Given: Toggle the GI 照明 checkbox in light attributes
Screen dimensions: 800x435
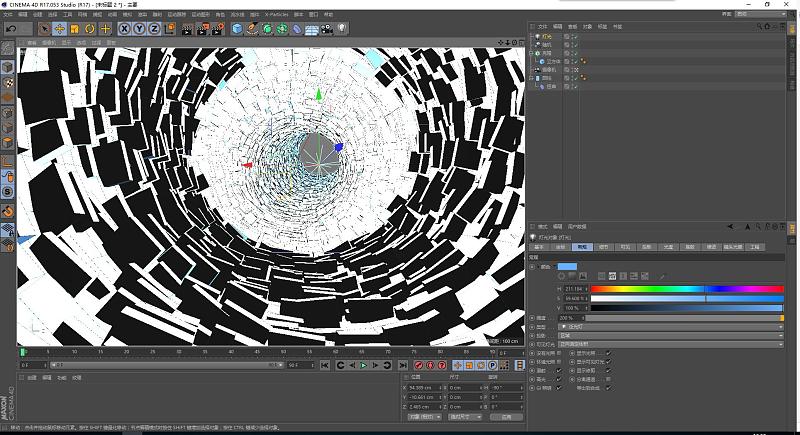Looking at the screenshot, I should point(557,387).
